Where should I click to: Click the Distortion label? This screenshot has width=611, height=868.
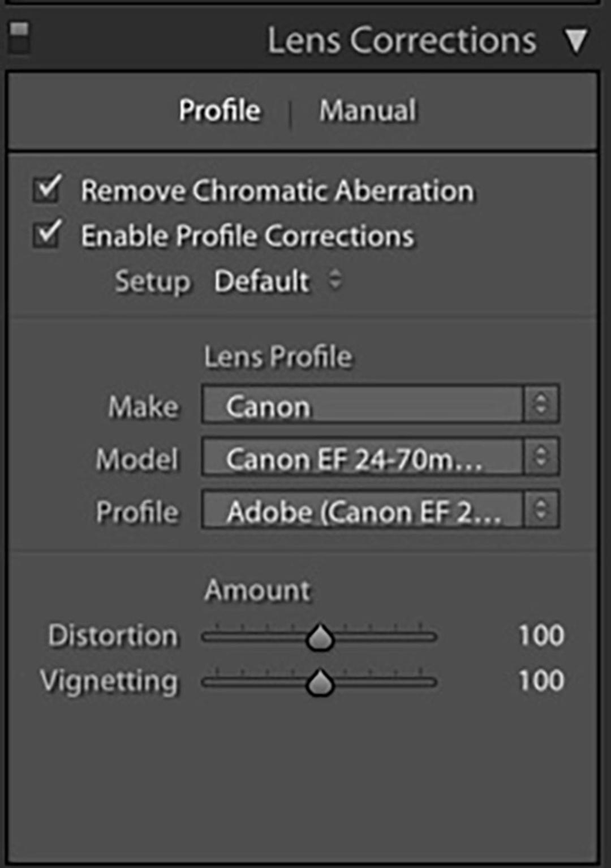pos(113,635)
